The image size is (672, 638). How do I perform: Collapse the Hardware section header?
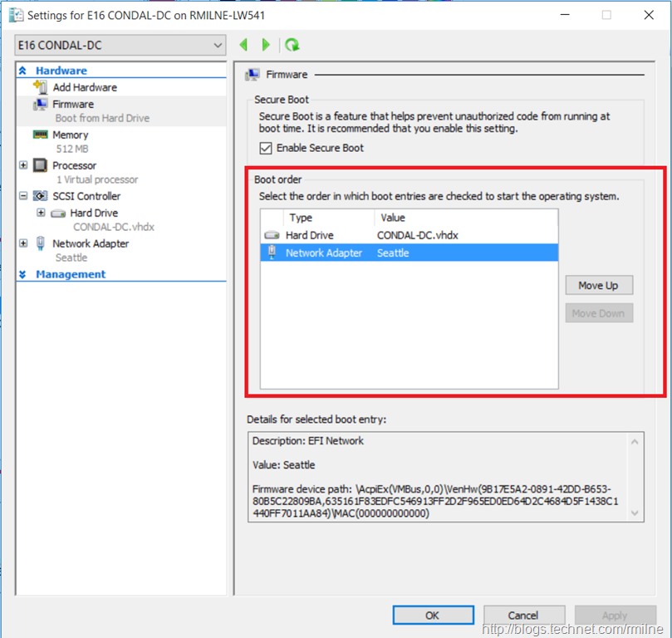coord(23,71)
